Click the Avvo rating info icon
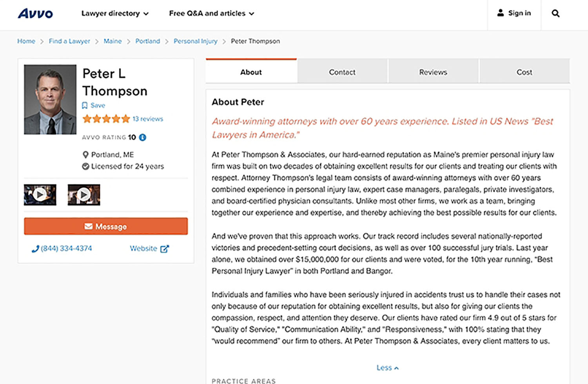 [143, 137]
